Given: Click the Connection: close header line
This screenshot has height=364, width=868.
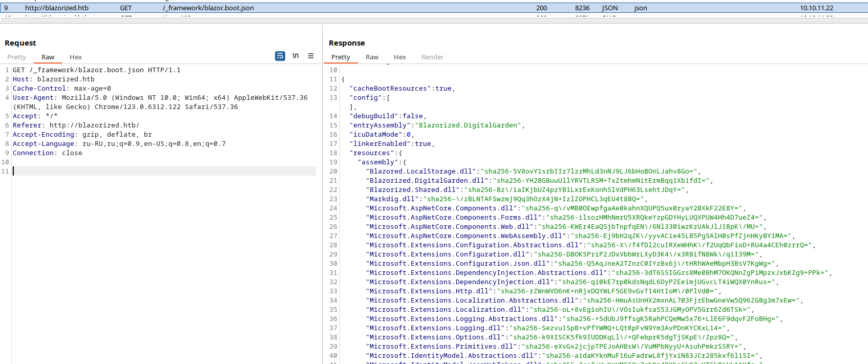Looking at the screenshot, I should point(48,153).
